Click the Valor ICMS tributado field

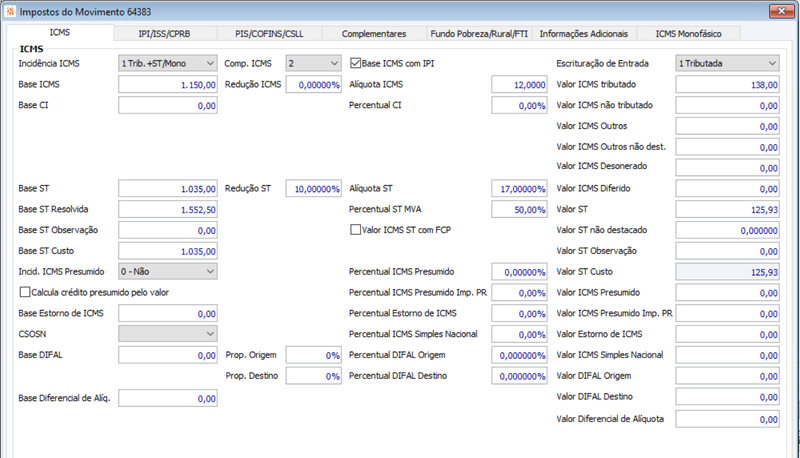click(x=728, y=85)
